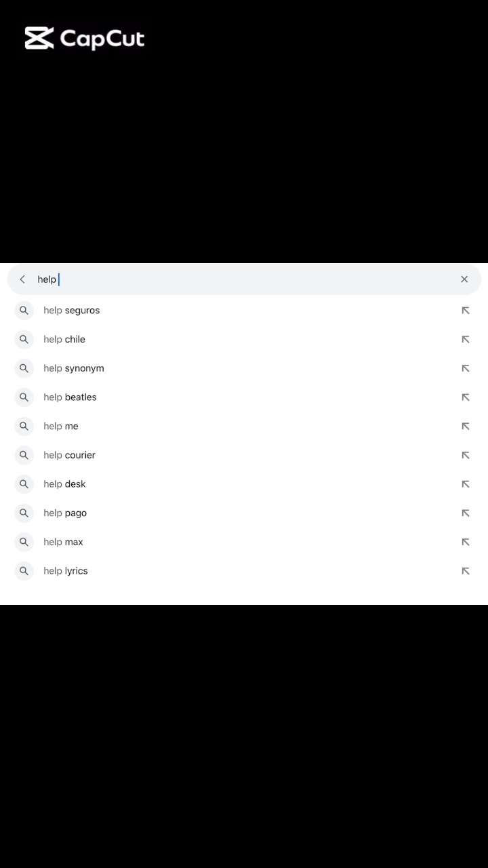Image resolution: width=488 pixels, height=868 pixels.
Task: Insert 'help seguros' using its arrow icon
Action: tap(466, 311)
